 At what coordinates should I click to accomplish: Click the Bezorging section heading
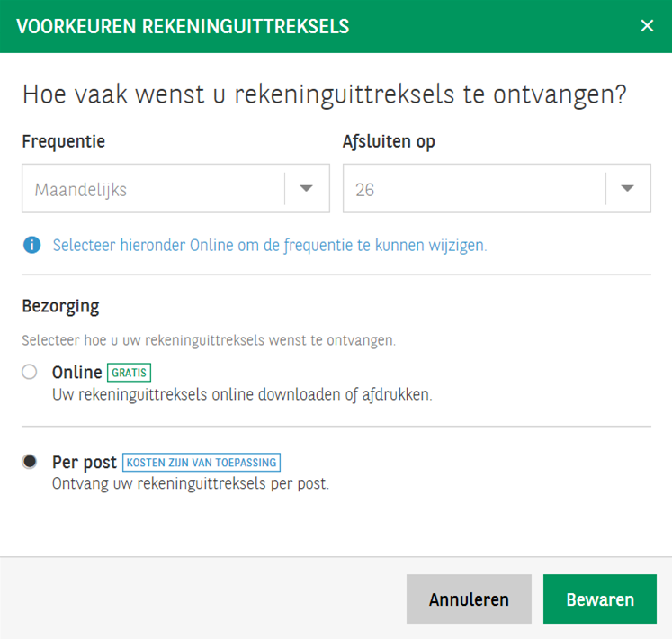(60, 306)
